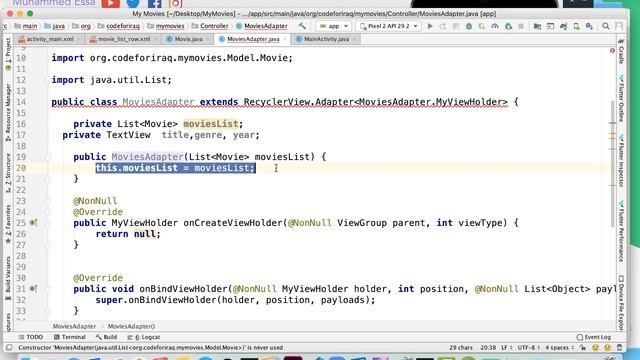640x360 pixels.
Task: Open the Favorites side panel tab
Action: [8, 224]
